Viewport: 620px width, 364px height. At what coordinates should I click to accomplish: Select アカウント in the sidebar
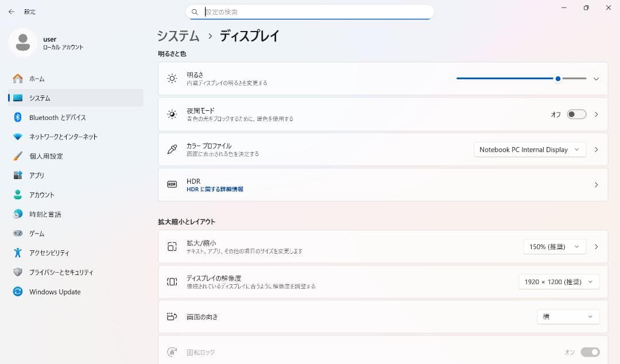pos(46,195)
